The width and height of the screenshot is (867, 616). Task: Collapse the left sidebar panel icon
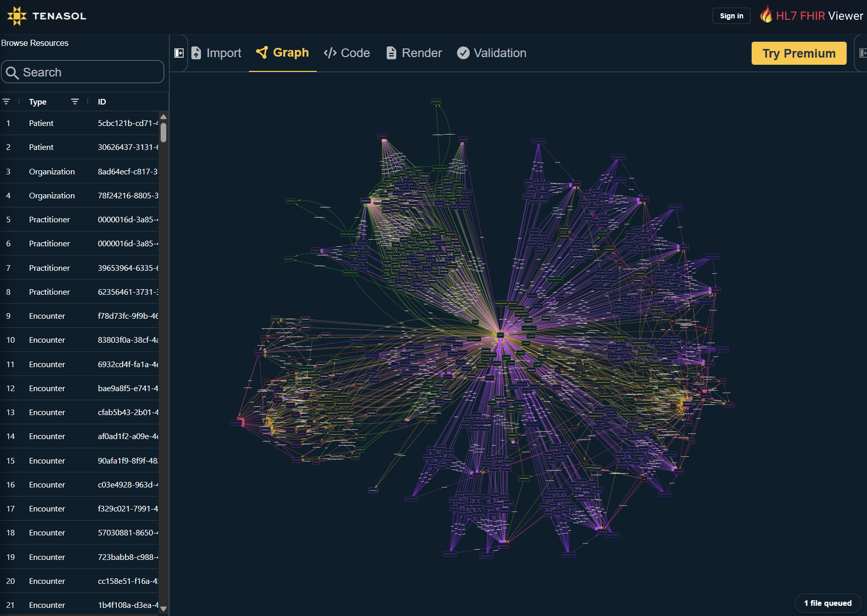pos(179,53)
